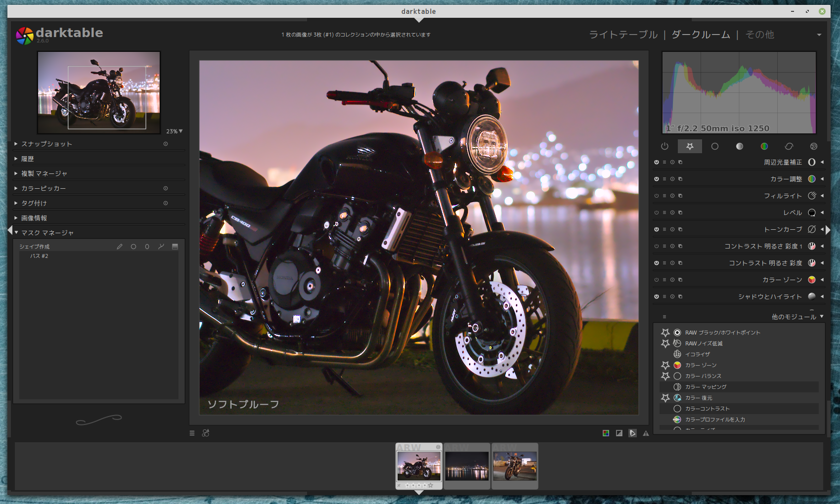Enable the フィルライト module
This screenshot has height=504, width=840.
click(657, 196)
